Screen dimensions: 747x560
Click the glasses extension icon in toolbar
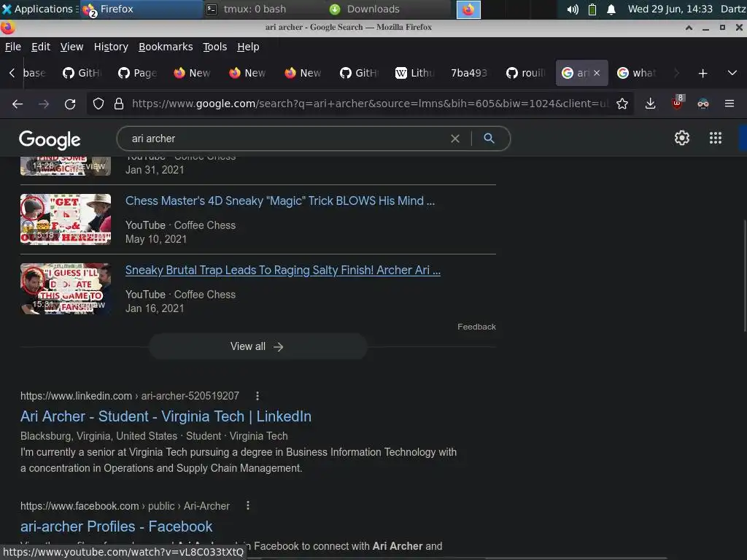point(703,104)
